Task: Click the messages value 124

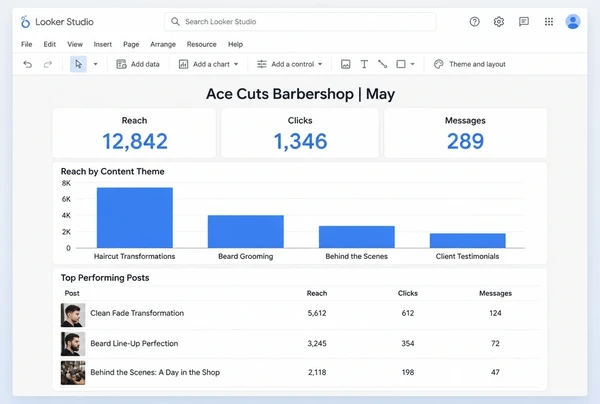Action: coord(495,313)
